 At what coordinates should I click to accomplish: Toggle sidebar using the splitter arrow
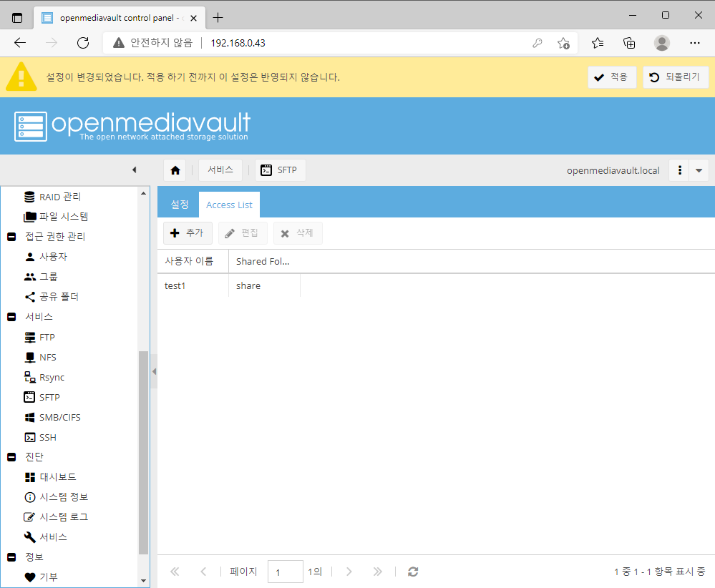pos(154,371)
